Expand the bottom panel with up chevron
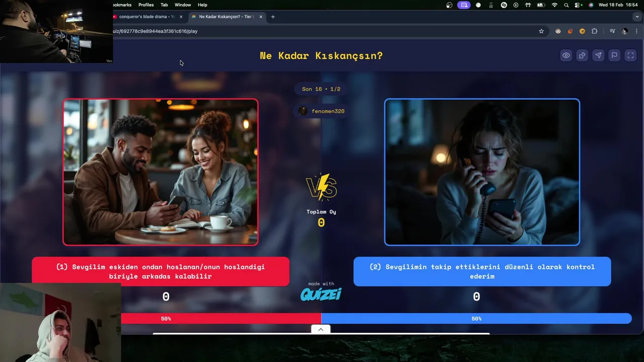Screen dimensions: 644x362 [320, 329]
